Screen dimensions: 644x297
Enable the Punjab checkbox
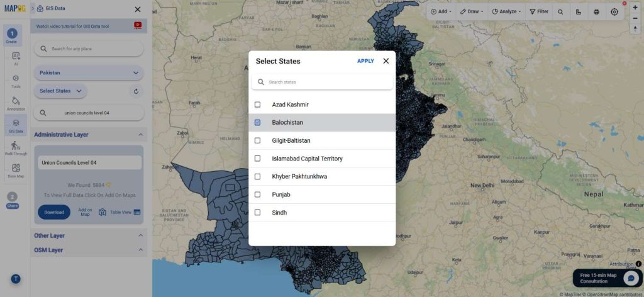coord(257,194)
